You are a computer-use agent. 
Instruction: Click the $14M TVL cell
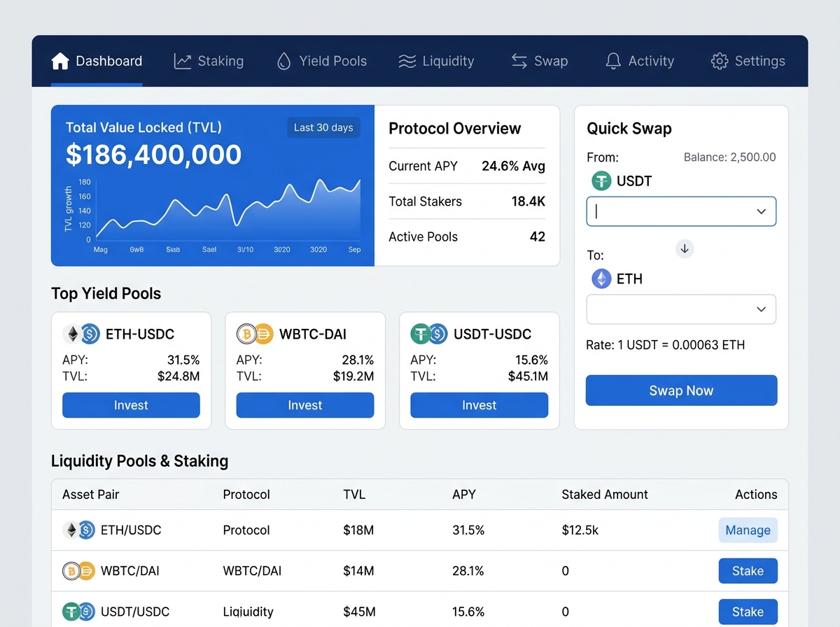point(358,571)
